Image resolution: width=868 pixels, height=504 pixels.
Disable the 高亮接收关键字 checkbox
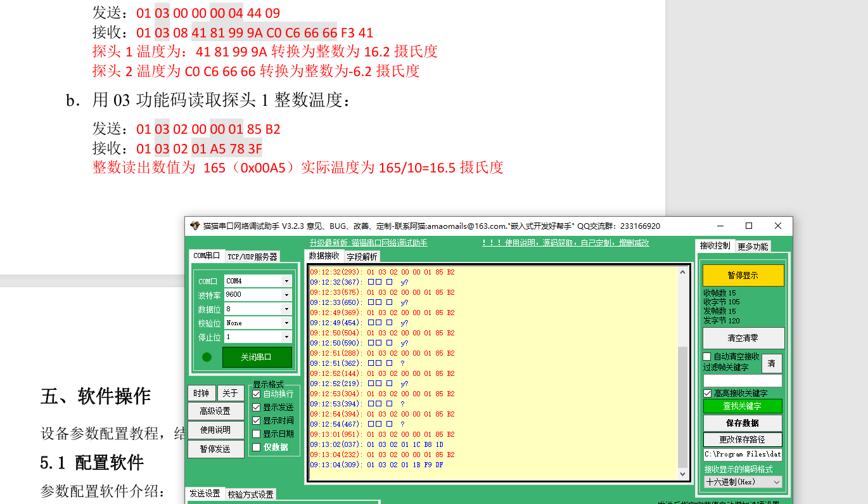pos(708,394)
